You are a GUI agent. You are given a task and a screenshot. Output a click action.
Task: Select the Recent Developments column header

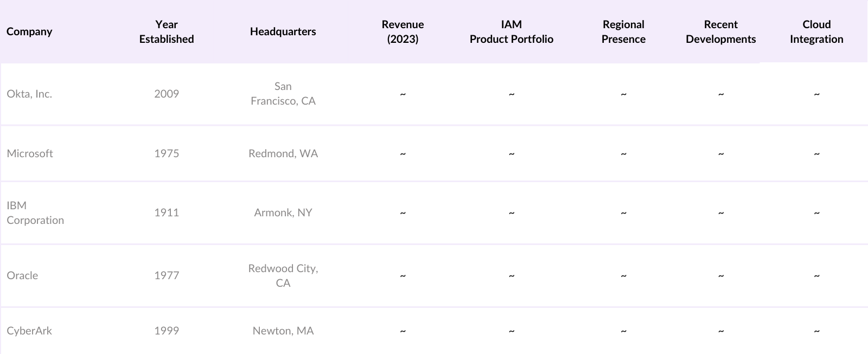point(720,31)
